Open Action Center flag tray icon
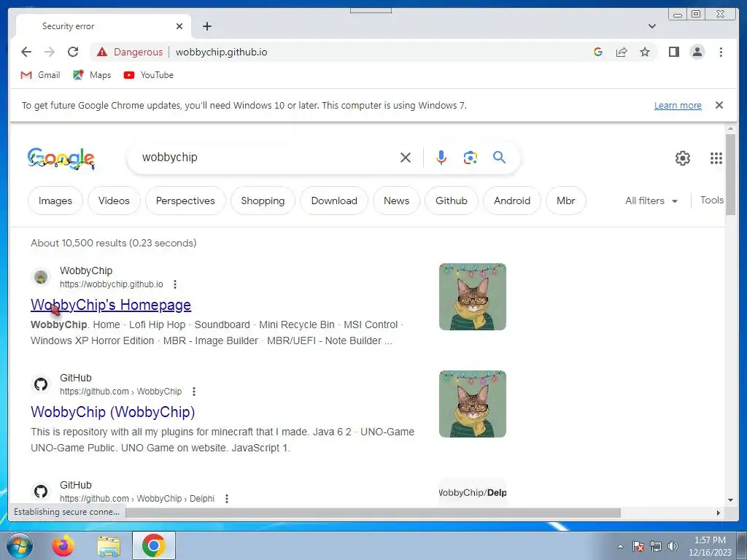Image resolution: width=747 pixels, height=560 pixels. (x=638, y=546)
